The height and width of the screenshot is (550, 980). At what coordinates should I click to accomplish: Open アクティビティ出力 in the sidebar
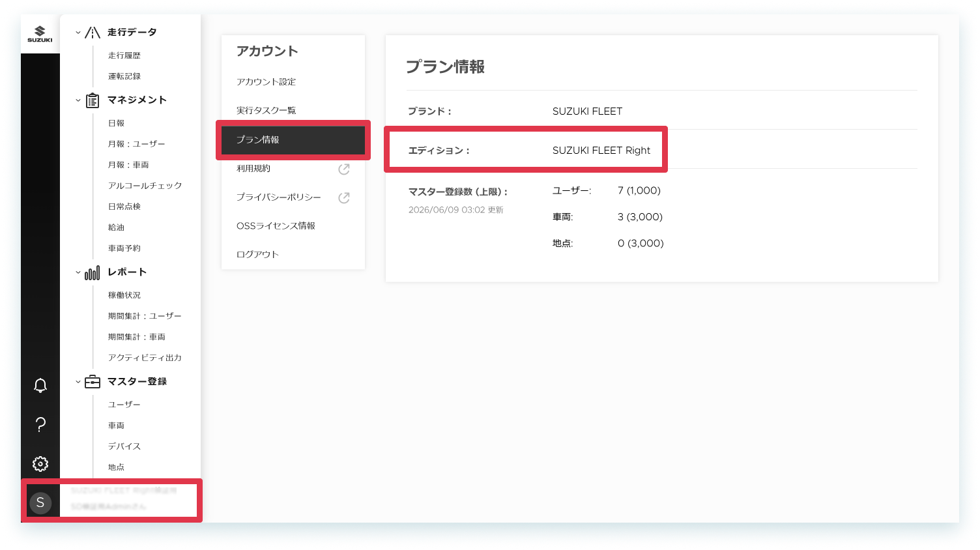click(145, 358)
